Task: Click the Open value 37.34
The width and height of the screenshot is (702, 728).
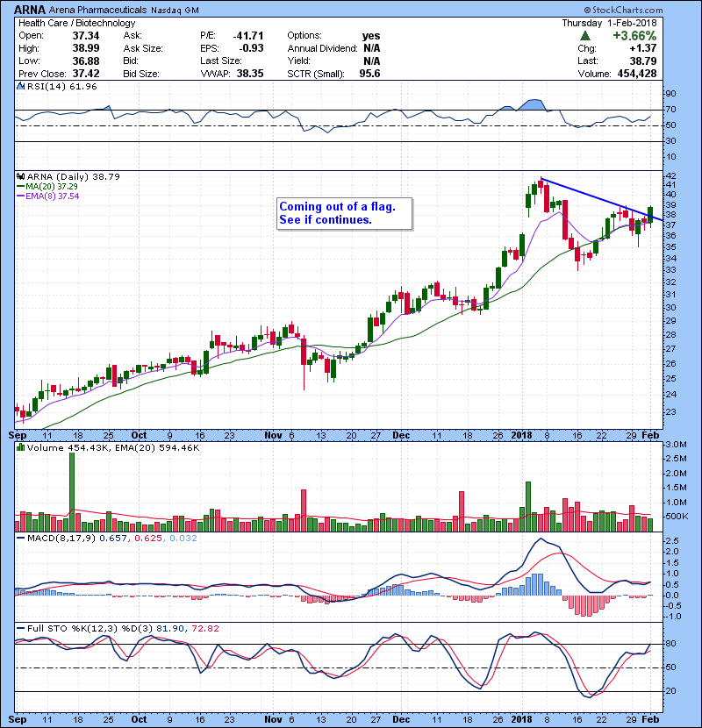Action: click(86, 36)
